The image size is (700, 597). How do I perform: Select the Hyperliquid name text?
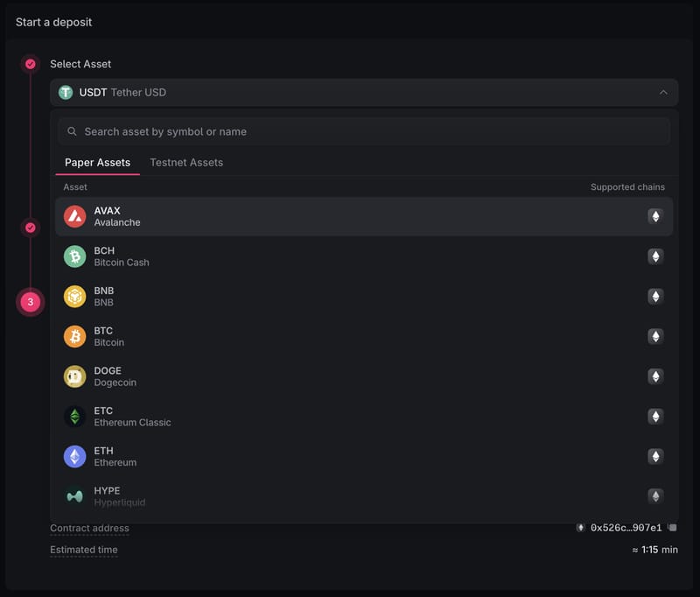pyautogui.click(x=120, y=502)
